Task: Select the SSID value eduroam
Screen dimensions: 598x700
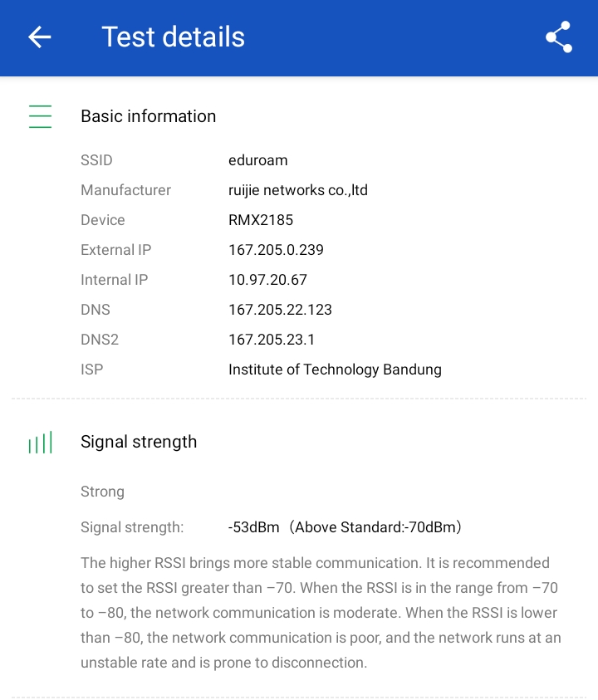Action: (257, 160)
